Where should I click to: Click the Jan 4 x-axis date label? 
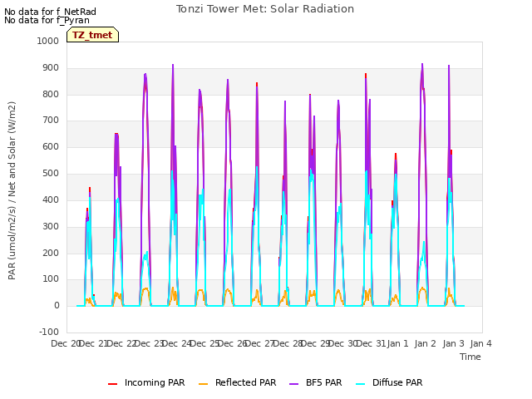(481, 343)
